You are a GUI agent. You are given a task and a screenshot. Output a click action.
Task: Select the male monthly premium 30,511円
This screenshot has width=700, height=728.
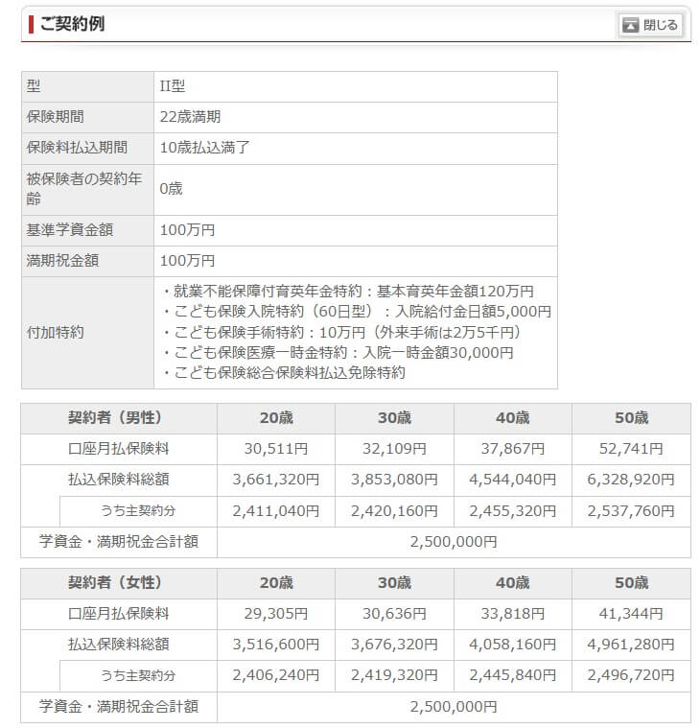(x=276, y=449)
